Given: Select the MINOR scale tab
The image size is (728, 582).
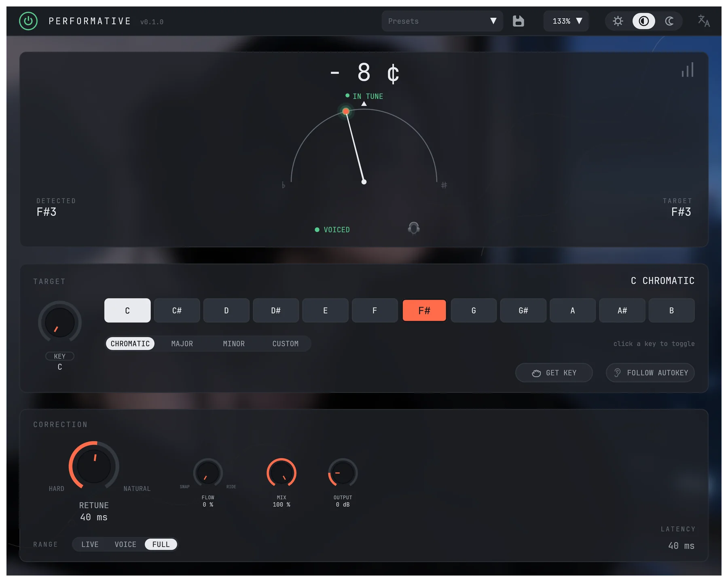Looking at the screenshot, I should pyautogui.click(x=234, y=344).
